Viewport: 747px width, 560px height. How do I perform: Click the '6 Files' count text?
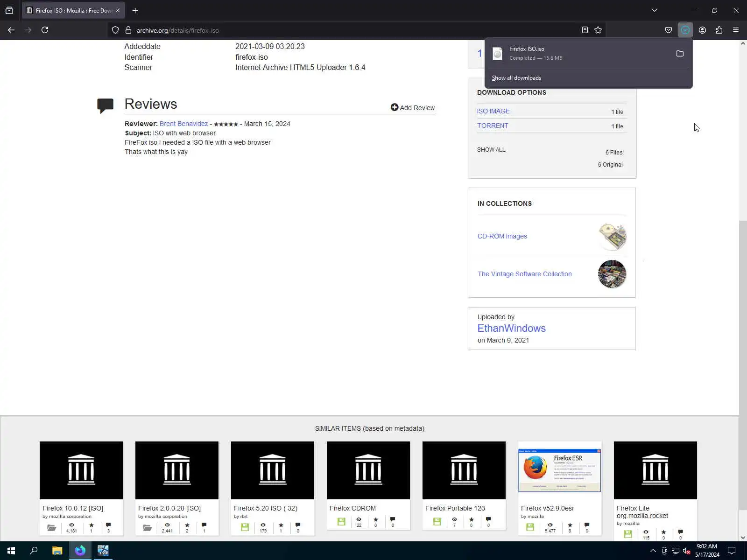click(613, 153)
